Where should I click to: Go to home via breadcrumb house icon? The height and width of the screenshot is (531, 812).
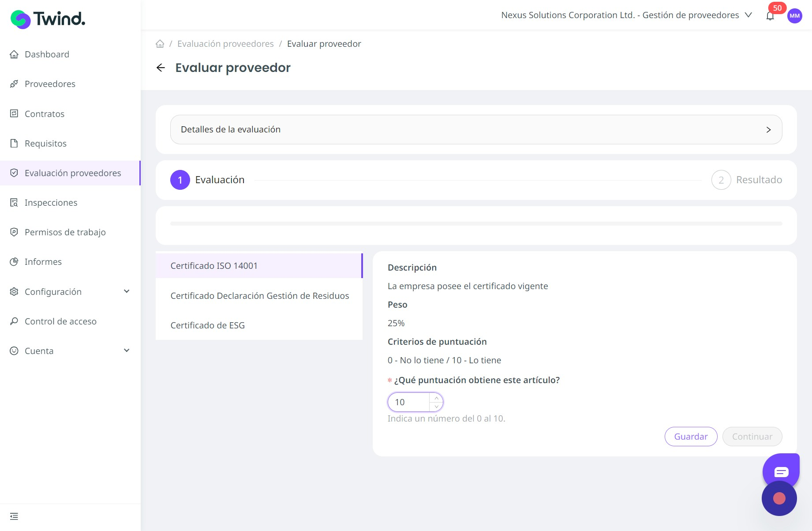coord(160,44)
